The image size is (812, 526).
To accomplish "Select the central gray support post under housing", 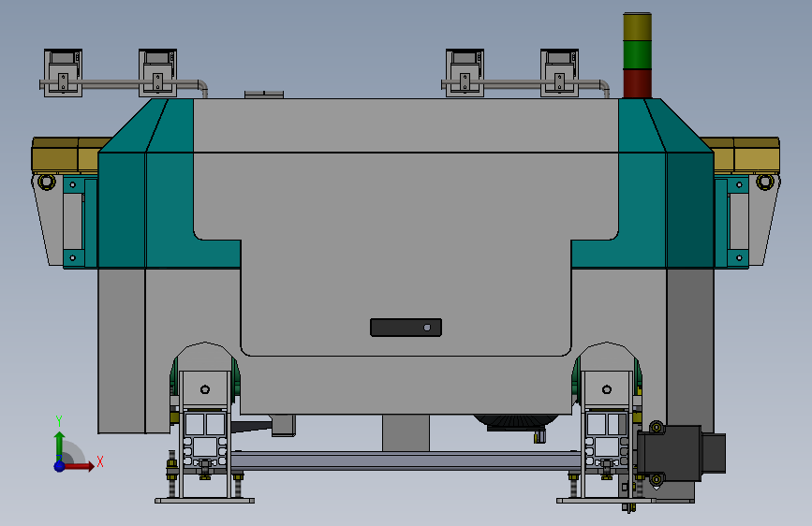I will tap(406, 432).
